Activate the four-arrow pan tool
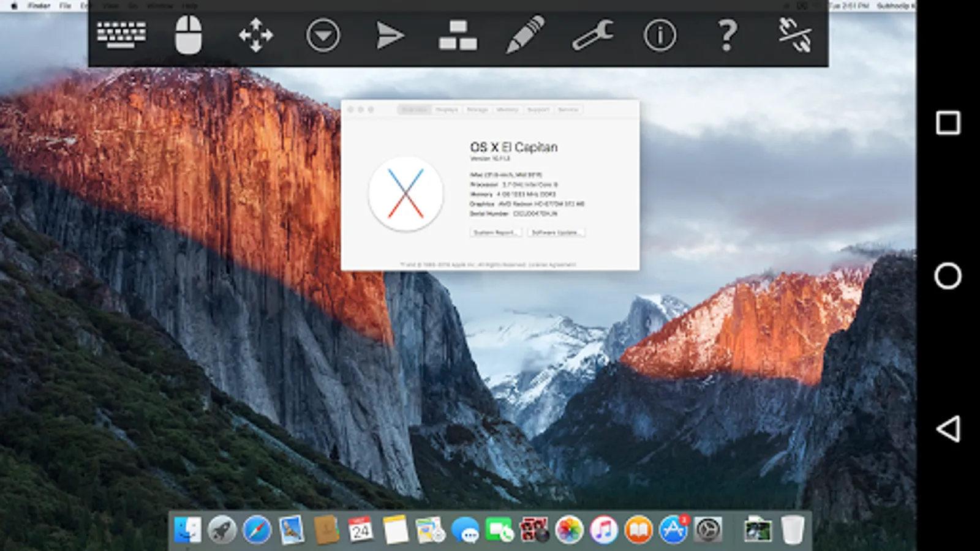Screen dimensions: 980x551 tap(256, 35)
